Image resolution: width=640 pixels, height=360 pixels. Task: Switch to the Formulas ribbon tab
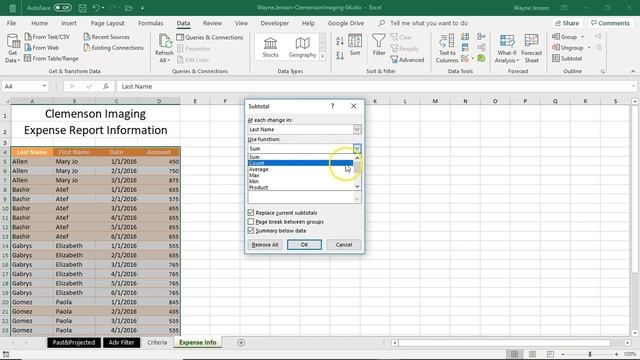coord(151,23)
